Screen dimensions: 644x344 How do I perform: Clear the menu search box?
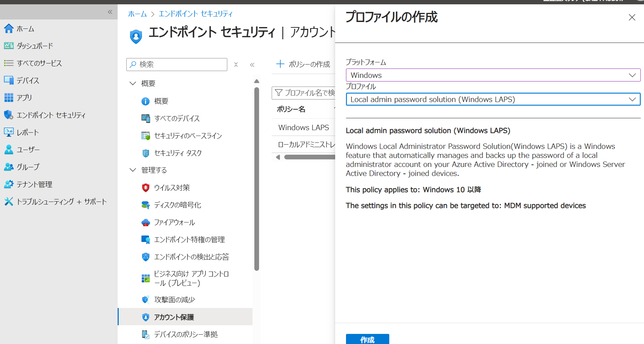236,65
